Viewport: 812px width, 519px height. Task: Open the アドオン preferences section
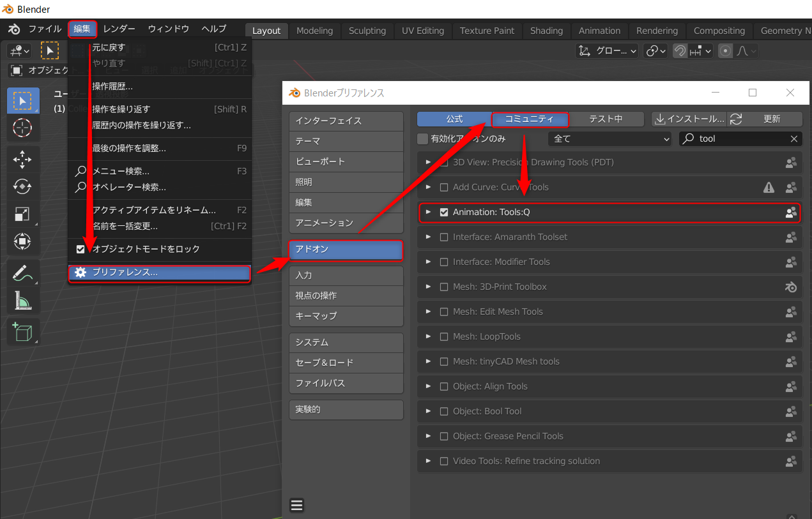[346, 250]
